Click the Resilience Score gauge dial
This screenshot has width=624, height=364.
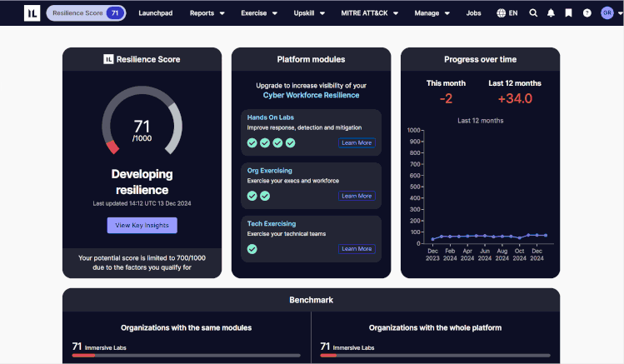(142, 125)
